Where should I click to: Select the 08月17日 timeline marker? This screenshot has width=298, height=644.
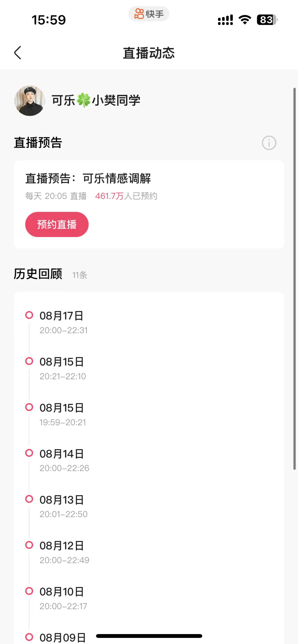29,315
